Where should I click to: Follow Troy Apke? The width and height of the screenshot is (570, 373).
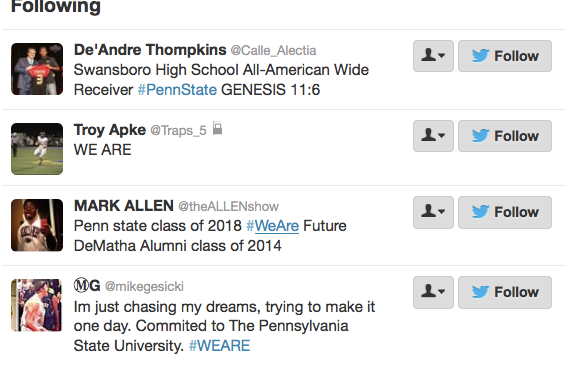tap(505, 136)
